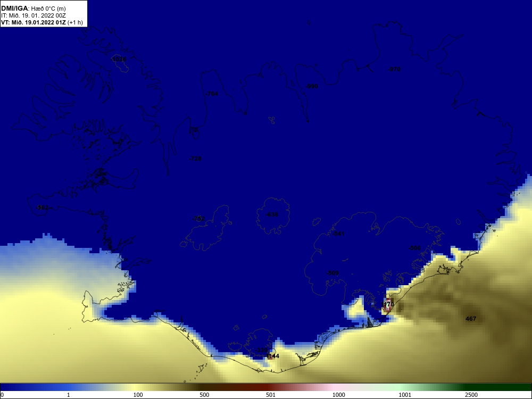The height and width of the screenshot is (399, 532).
Task: Click the legend label "100"
Action: click(x=138, y=395)
